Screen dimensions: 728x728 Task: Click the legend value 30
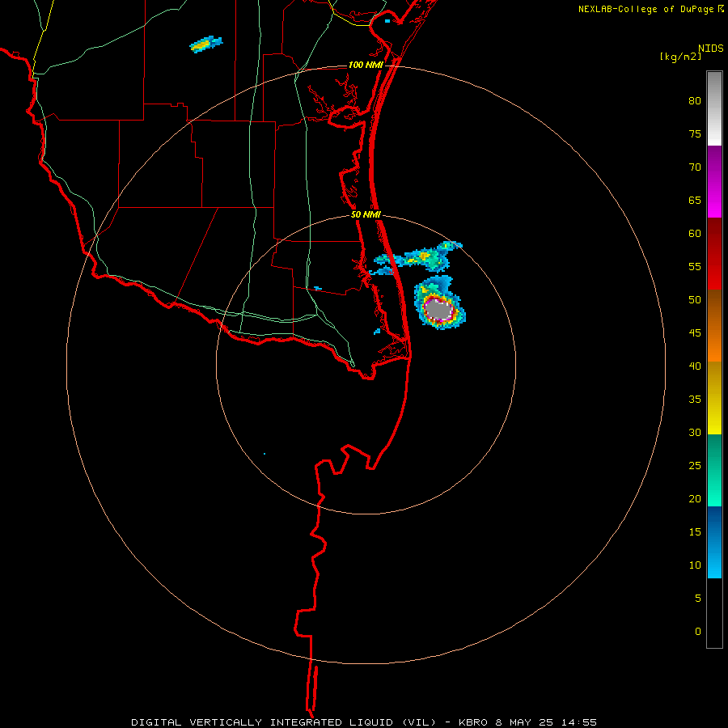pos(695,432)
